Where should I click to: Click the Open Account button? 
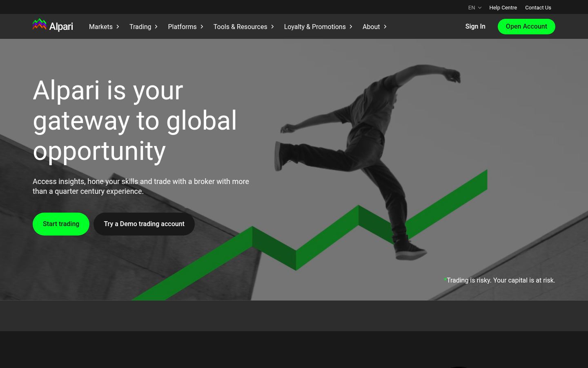(526, 27)
